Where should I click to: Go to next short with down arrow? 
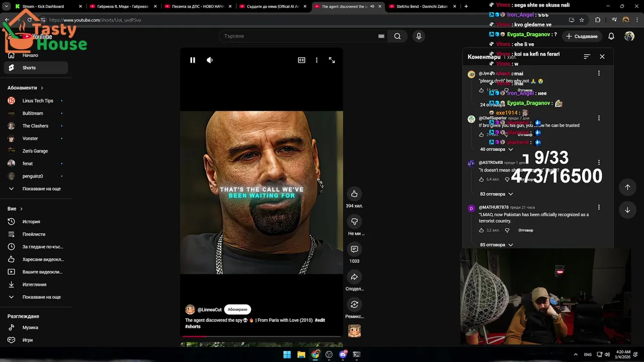627,210
